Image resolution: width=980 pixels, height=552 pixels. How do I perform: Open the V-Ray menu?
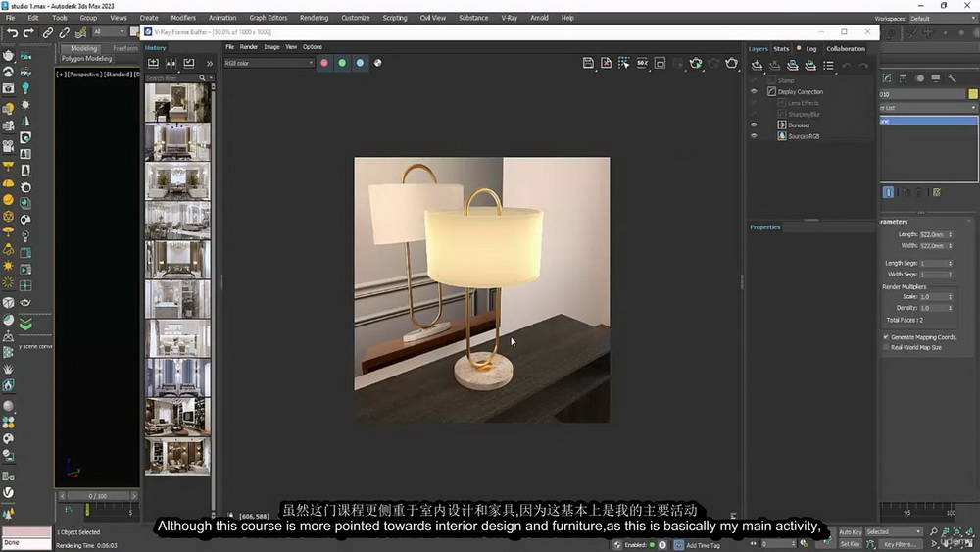(510, 18)
